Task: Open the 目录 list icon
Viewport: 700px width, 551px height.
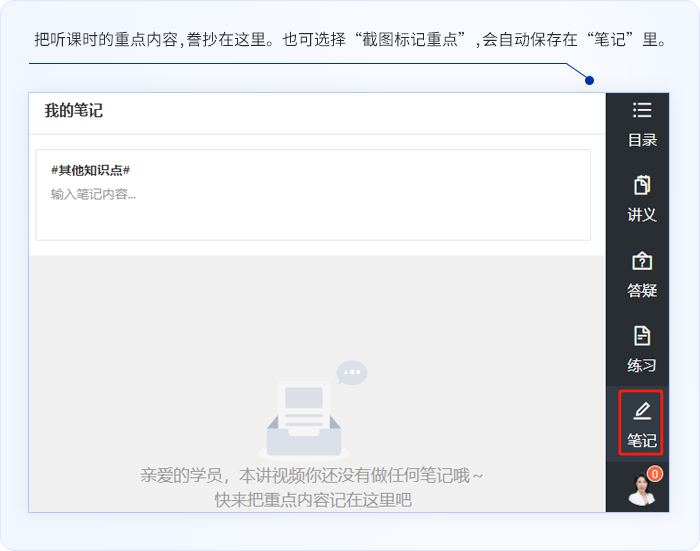Action: tap(642, 110)
